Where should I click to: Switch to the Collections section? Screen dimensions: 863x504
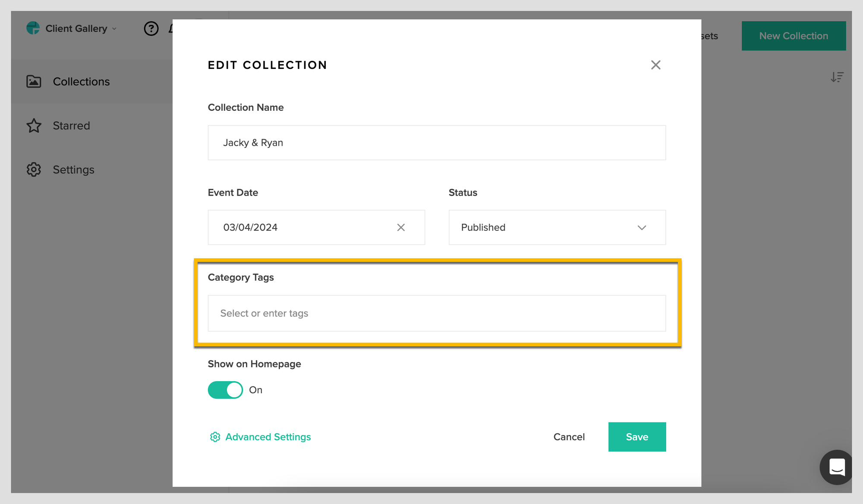point(81,81)
